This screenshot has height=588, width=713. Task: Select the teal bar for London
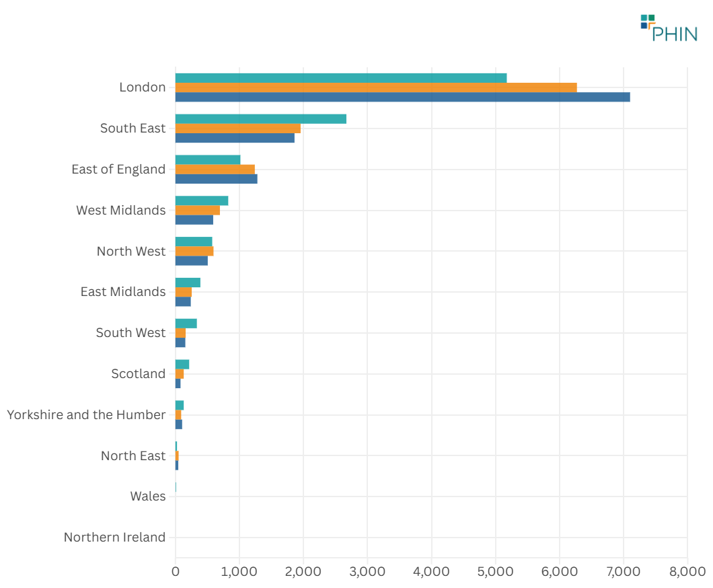[x=336, y=76]
